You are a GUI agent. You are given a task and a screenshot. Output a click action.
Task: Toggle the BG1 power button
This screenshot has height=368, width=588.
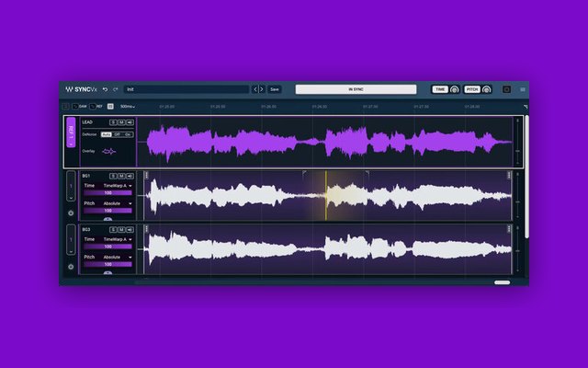point(71,213)
